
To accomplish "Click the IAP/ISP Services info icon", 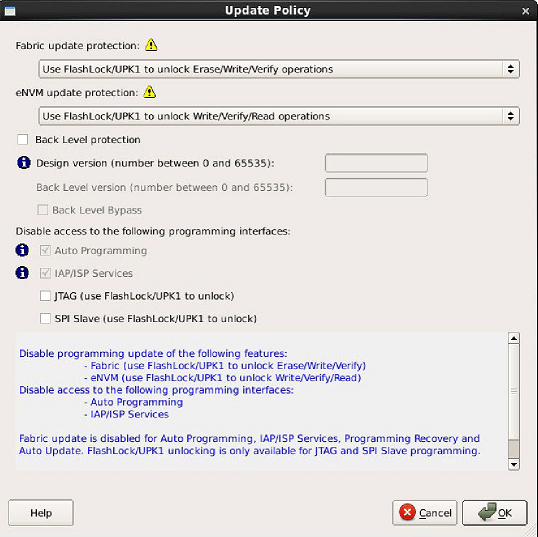I will 22,273.
